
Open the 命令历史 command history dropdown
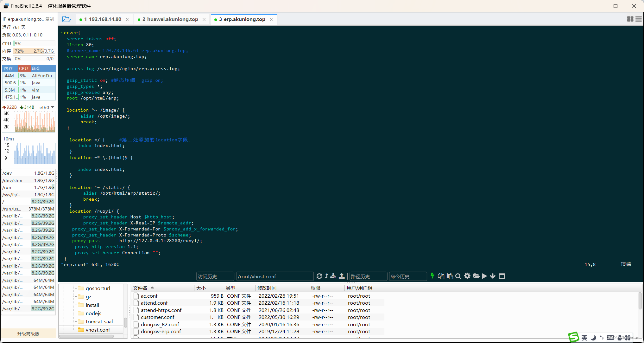408,276
